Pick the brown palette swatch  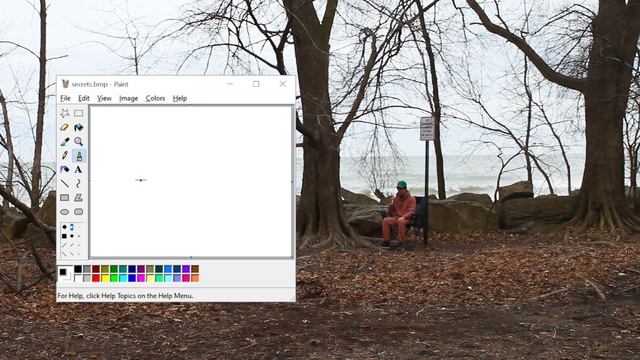coord(195,269)
